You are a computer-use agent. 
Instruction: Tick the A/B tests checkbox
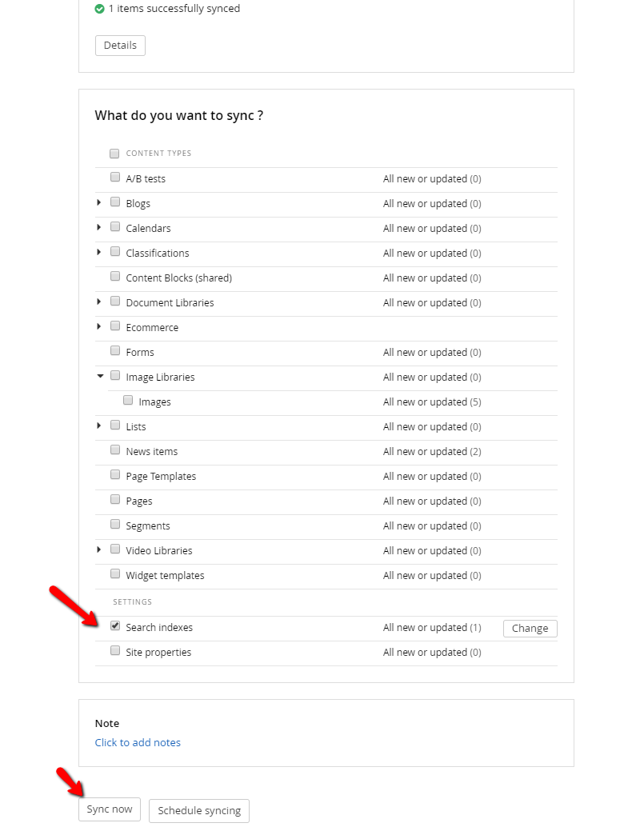[x=115, y=177]
